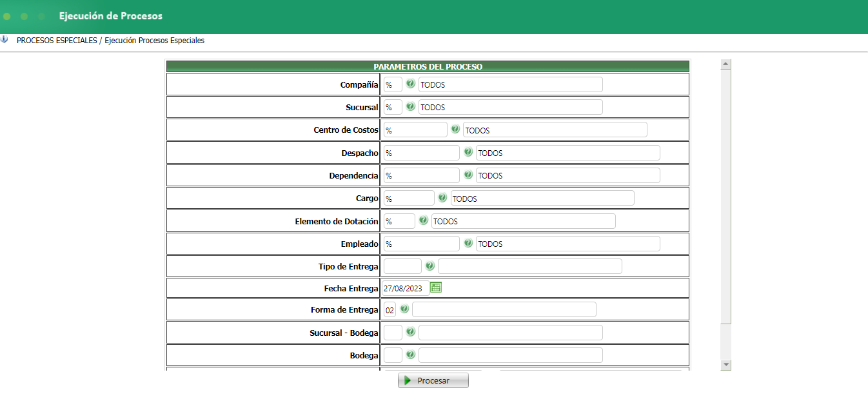868x408 pixels.
Task: Click the Elemento de Dotación label
Action: tap(337, 221)
